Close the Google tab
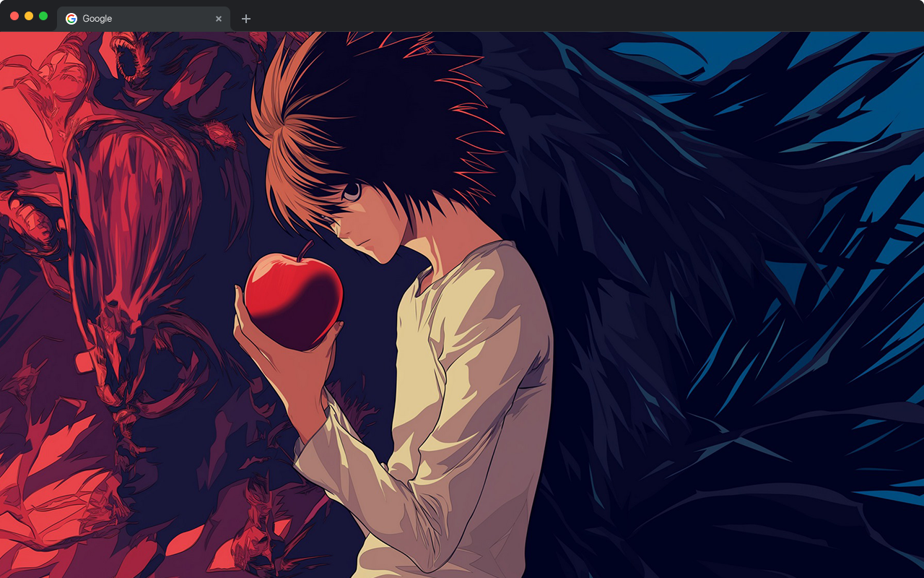Image resolution: width=924 pixels, height=578 pixels. (x=219, y=19)
